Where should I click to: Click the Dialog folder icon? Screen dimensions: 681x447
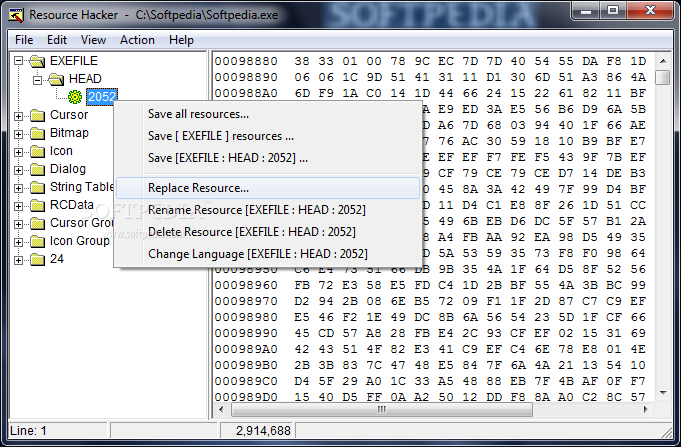(37, 169)
